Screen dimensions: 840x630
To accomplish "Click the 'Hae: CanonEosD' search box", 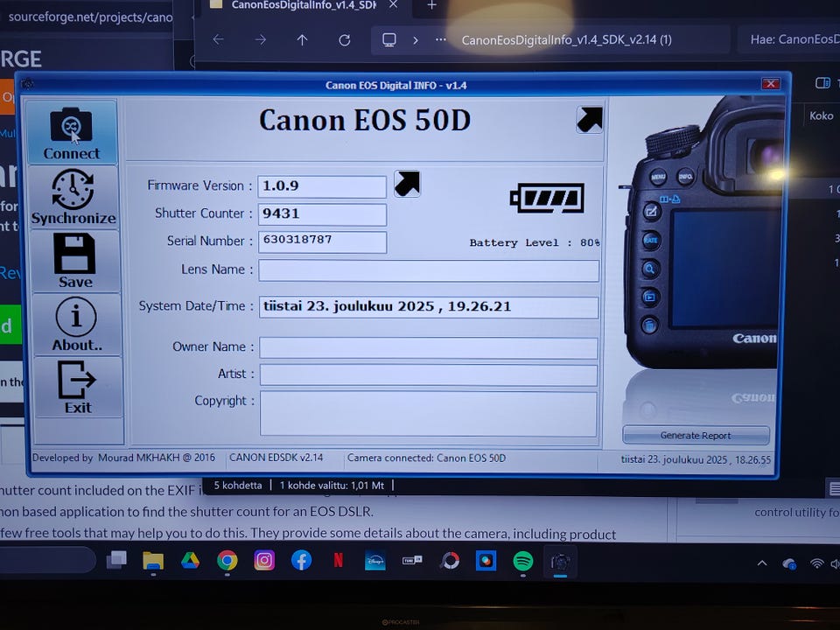I will click(788, 39).
